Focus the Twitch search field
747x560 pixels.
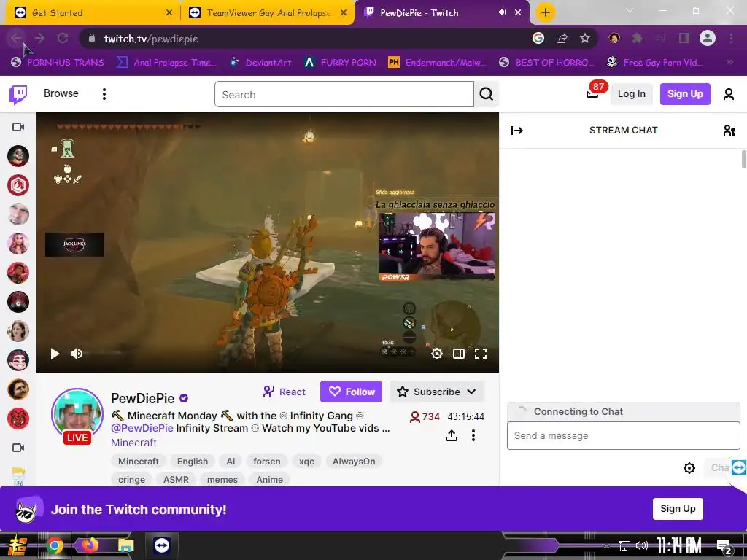344,94
